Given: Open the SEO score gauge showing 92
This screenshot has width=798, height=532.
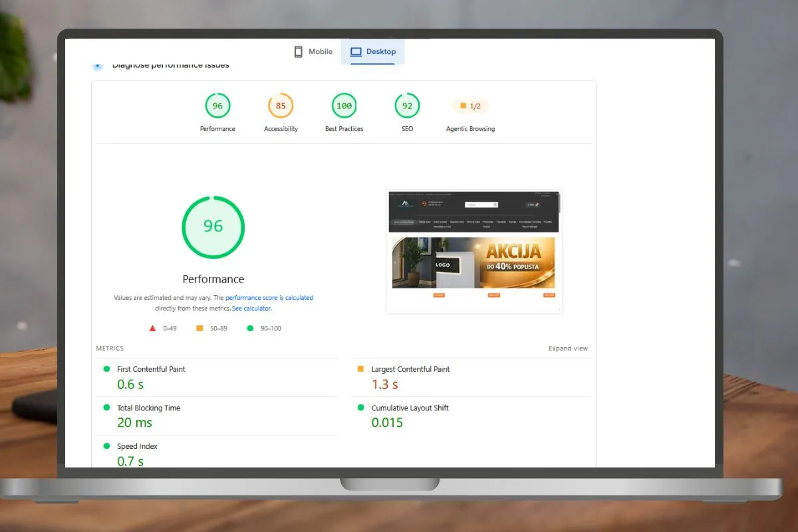Looking at the screenshot, I should 407,106.
